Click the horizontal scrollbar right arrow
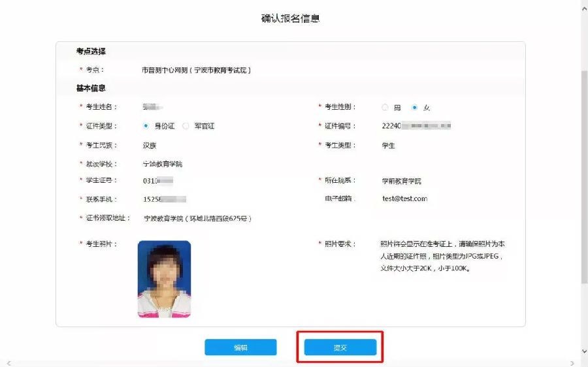This screenshot has width=588, height=367. 572,362
